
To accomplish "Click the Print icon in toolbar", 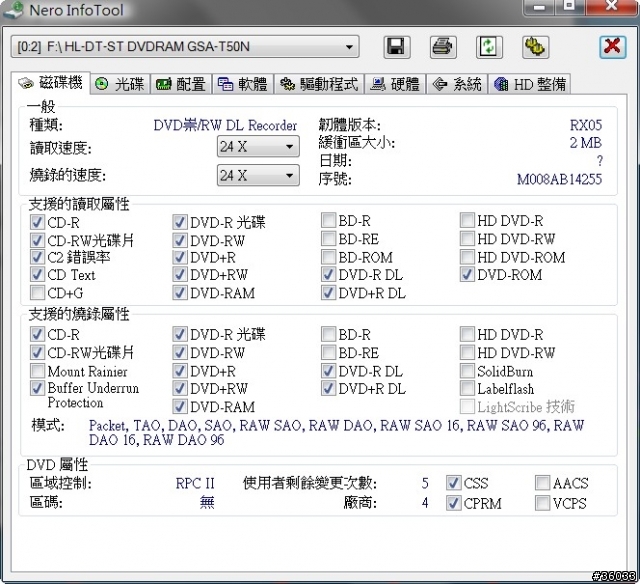I will (x=443, y=47).
